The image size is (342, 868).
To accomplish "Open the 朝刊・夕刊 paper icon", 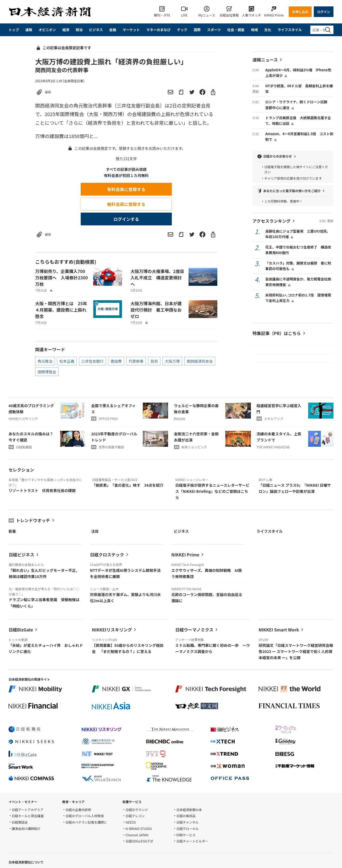I will click(x=162, y=9).
